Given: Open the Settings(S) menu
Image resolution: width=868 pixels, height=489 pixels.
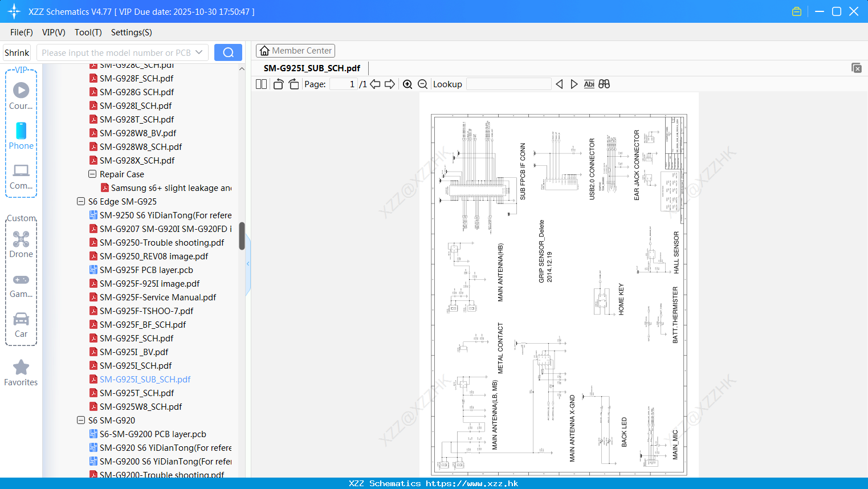Looking at the screenshot, I should coord(132,32).
